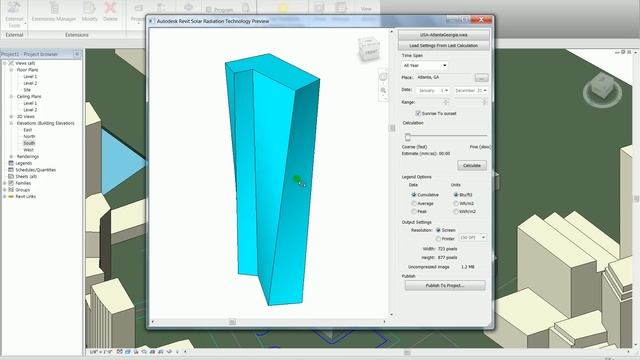Click start Range spinner control
The width and height of the screenshot is (640, 360).
[446, 102]
